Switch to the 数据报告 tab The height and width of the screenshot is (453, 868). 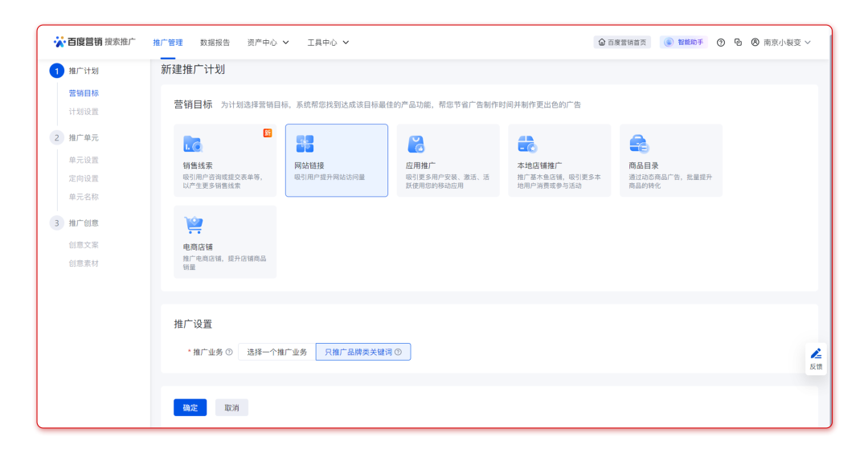pyautogui.click(x=215, y=43)
